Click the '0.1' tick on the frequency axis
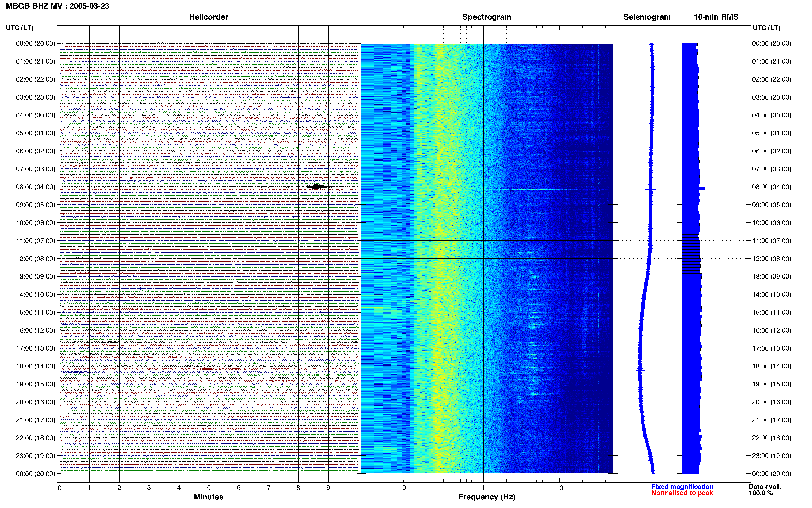 (x=407, y=487)
